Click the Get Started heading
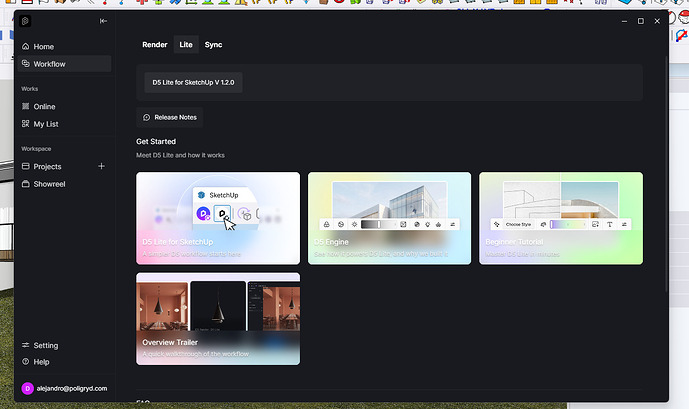The image size is (689, 409). tap(156, 141)
